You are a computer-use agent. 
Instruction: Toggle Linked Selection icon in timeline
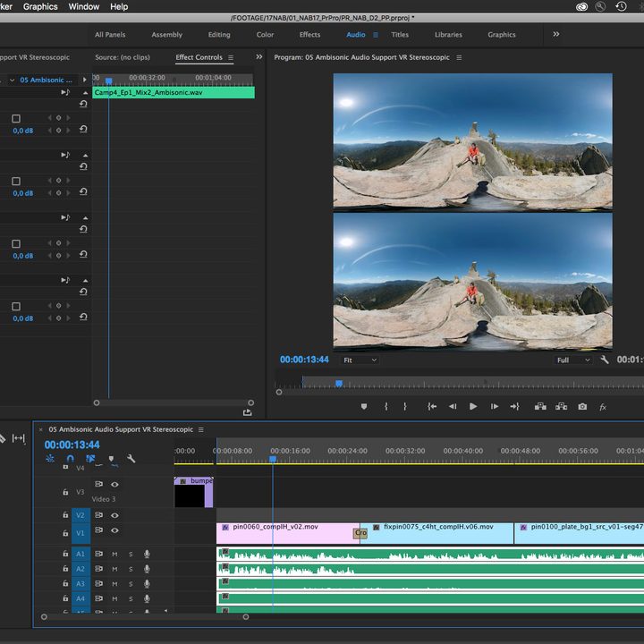click(90, 458)
